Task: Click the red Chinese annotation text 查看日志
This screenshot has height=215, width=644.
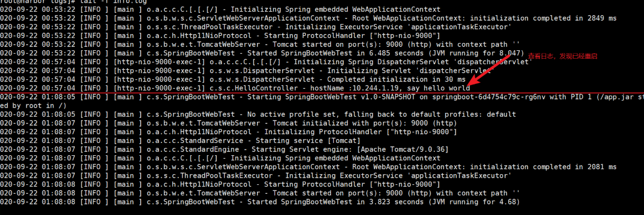Action: (539, 56)
